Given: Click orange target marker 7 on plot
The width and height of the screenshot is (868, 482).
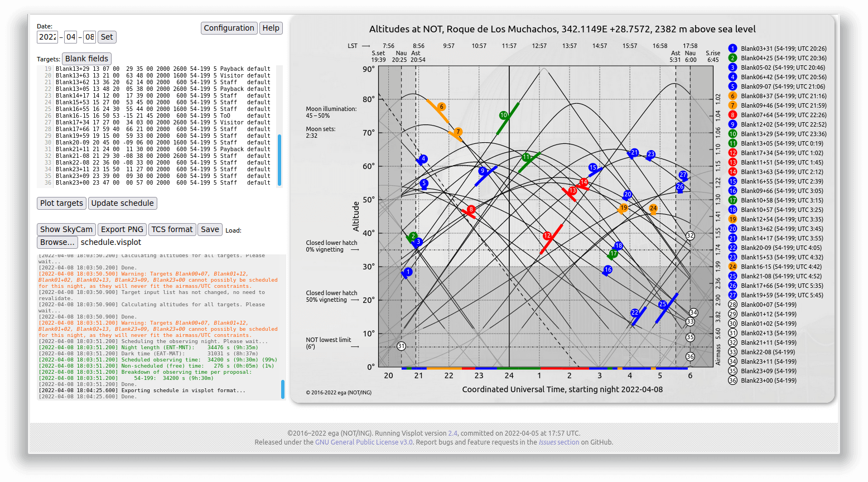Looking at the screenshot, I should tap(458, 132).
